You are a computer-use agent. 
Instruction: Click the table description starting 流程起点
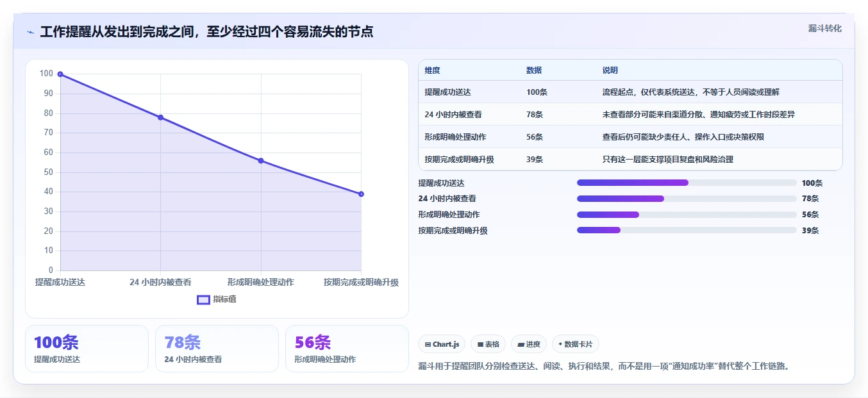[690, 92]
